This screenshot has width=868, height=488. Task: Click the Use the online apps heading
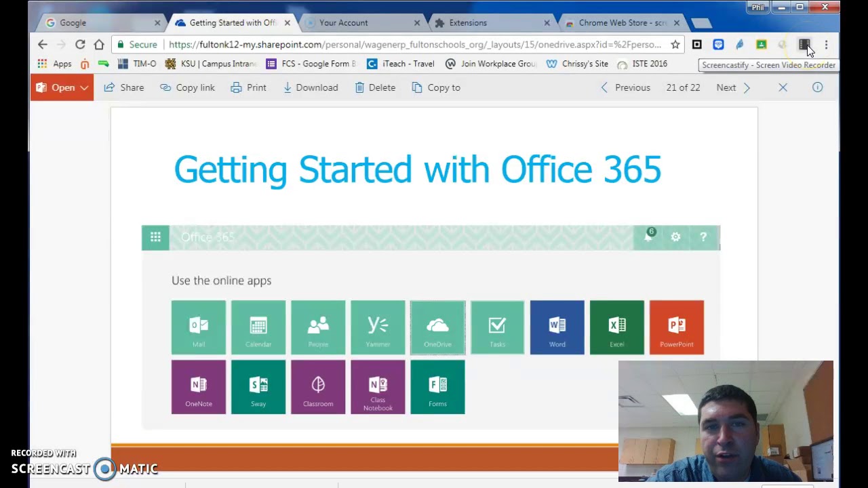221,281
